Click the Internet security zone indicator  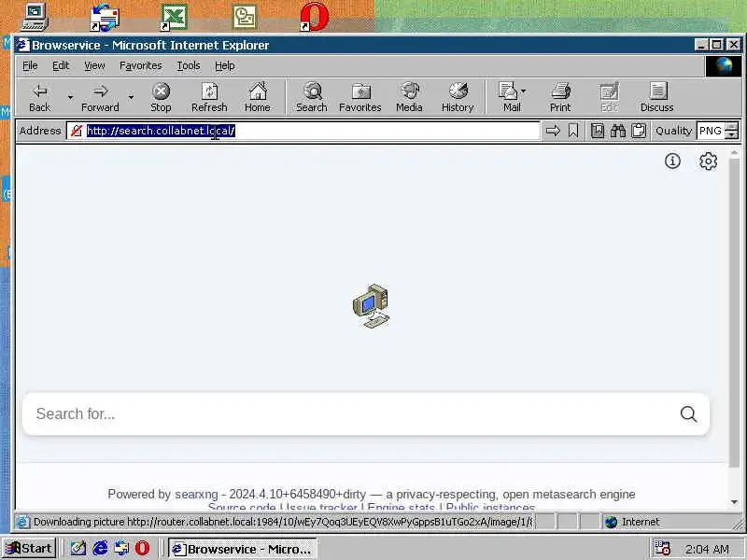pos(634,523)
